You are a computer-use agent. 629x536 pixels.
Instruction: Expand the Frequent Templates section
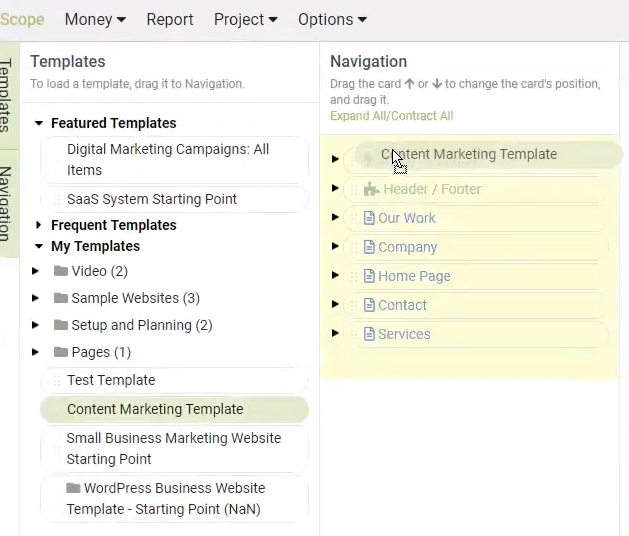click(x=39, y=225)
